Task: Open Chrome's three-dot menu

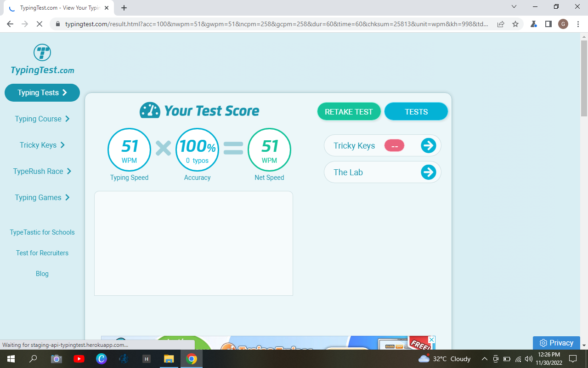Action: pyautogui.click(x=578, y=24)
